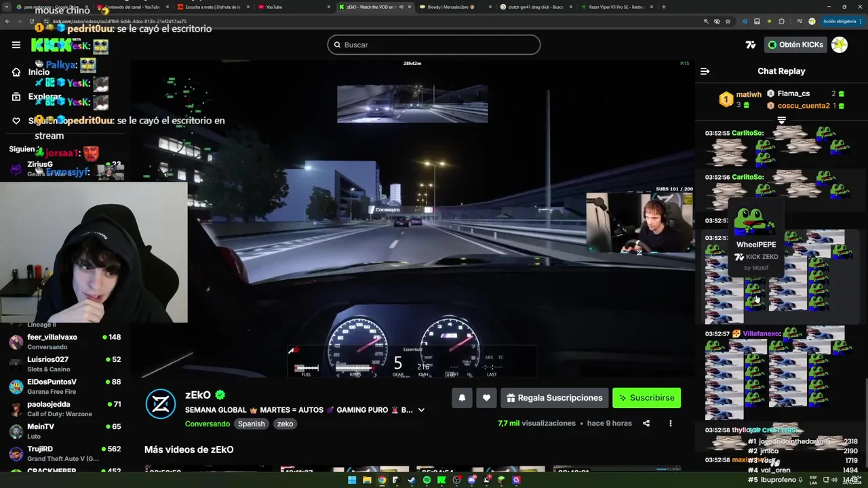The width and height of the screenshot is (868, 488).
Task: Open Discord from the taskbar
Action: 471,480
